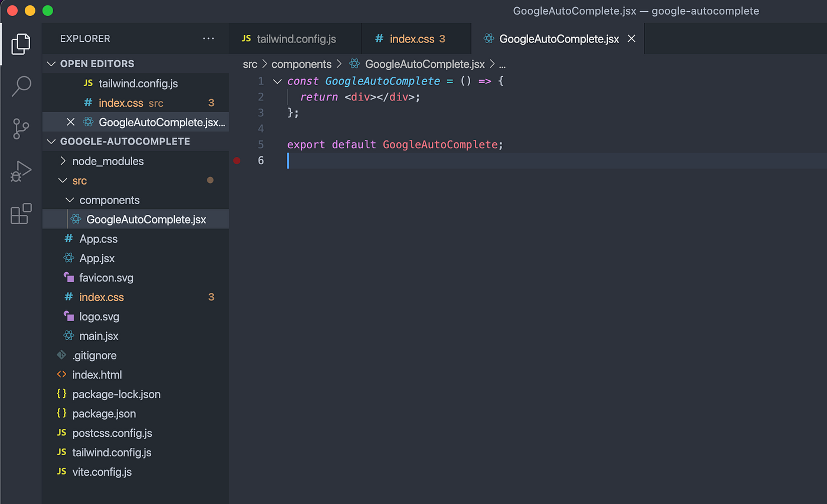Viewport: 827px width, 504px height.
Task: Switch to the index.css tab
Action: click(x=414, y=38)
